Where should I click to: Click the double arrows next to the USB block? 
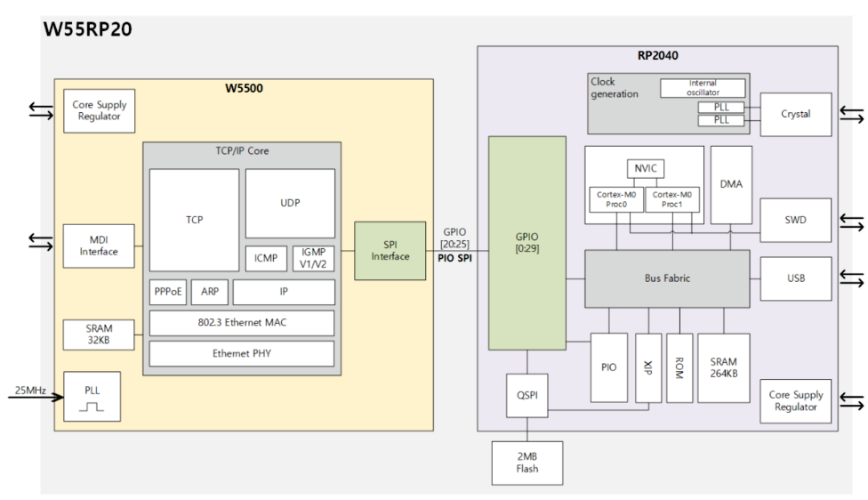click(850, 278)
